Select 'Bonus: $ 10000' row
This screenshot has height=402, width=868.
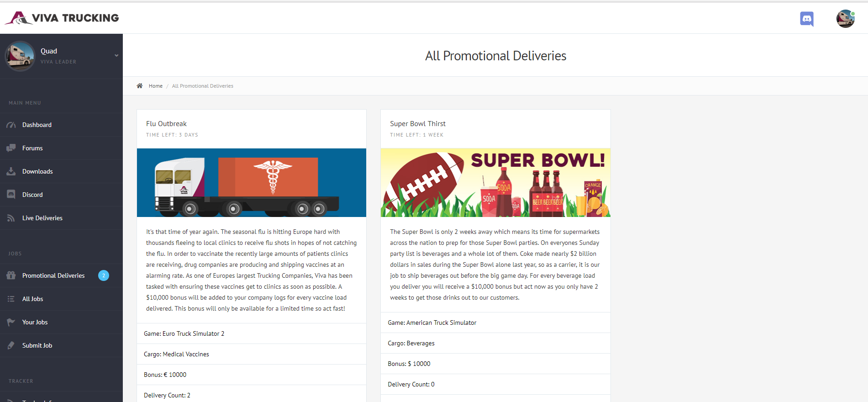[x=495, y=364]
